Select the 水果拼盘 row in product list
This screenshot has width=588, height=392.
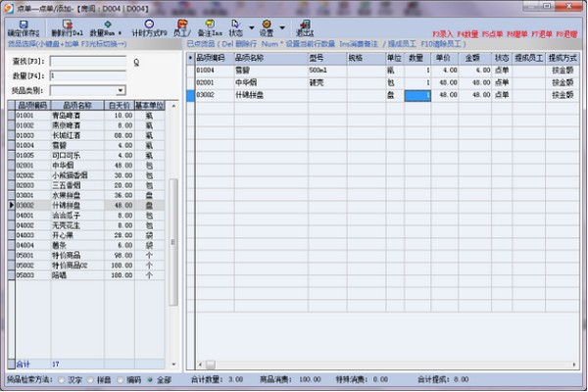[x=77, y=195]
